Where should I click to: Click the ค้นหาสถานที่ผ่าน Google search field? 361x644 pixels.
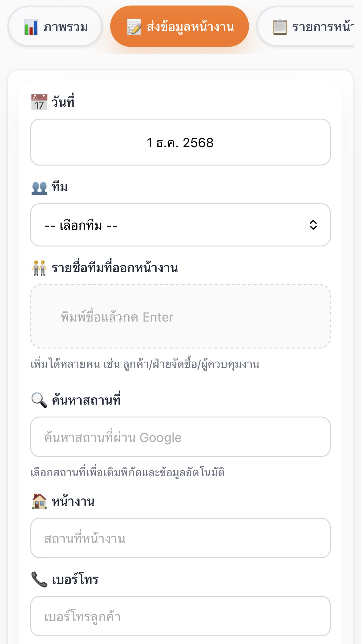point(180,437)
